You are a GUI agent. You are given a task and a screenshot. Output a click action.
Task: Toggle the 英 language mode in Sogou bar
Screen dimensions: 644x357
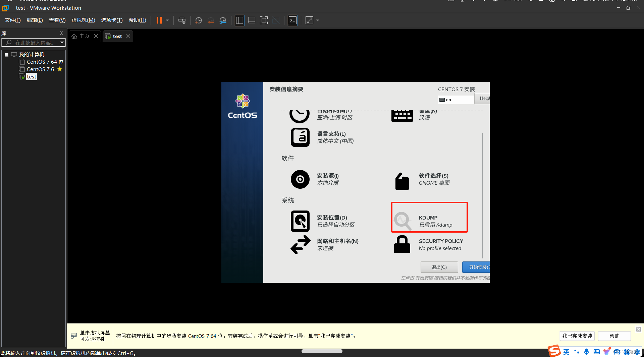point(566,352)
